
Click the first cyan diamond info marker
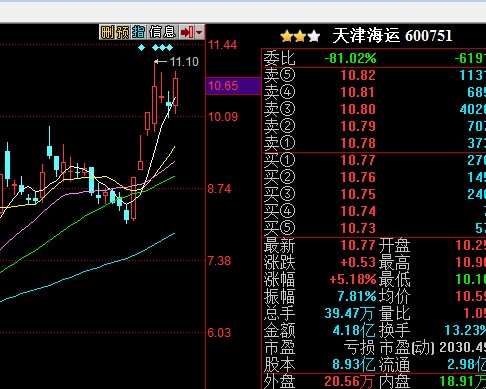pyautogui.click(x=142, y=48)
